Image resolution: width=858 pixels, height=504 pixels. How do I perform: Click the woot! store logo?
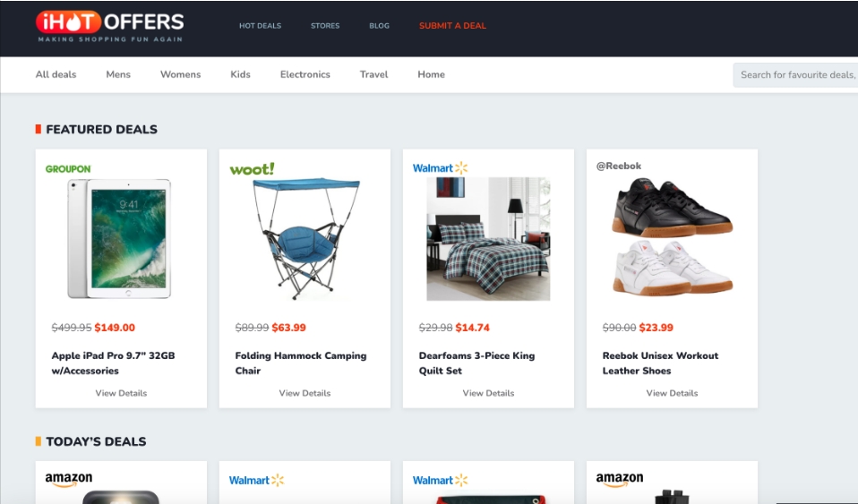pos(252,169)
